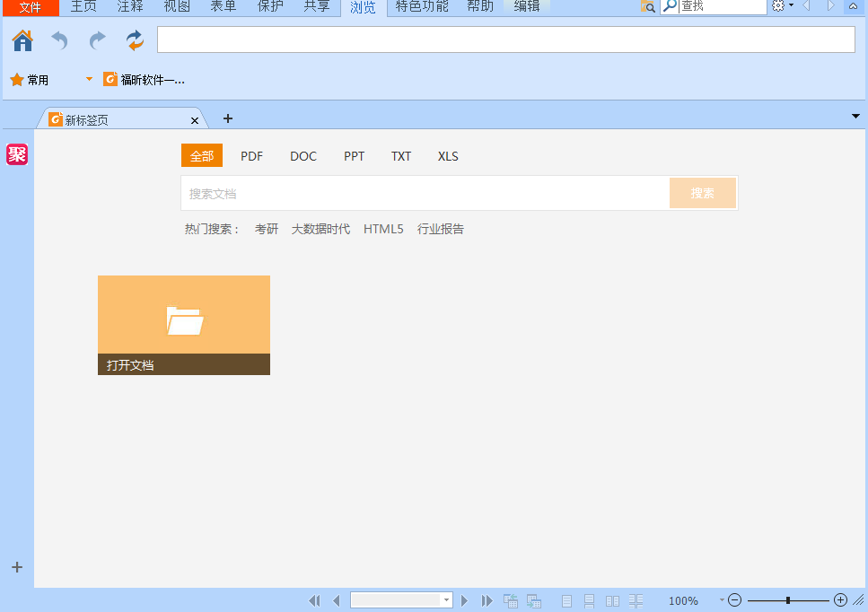Switch the filter to DOC documents
This screenshot has height=612, width=868.
tap(303, 155)
